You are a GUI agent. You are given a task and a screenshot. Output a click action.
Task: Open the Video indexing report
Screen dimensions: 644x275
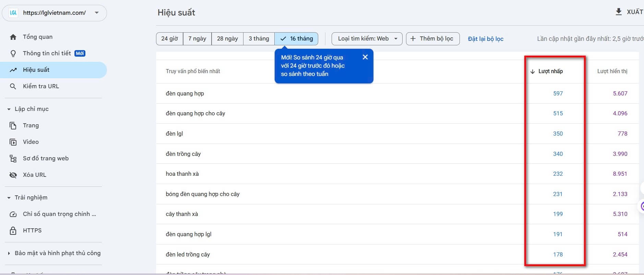coord(53,142)
